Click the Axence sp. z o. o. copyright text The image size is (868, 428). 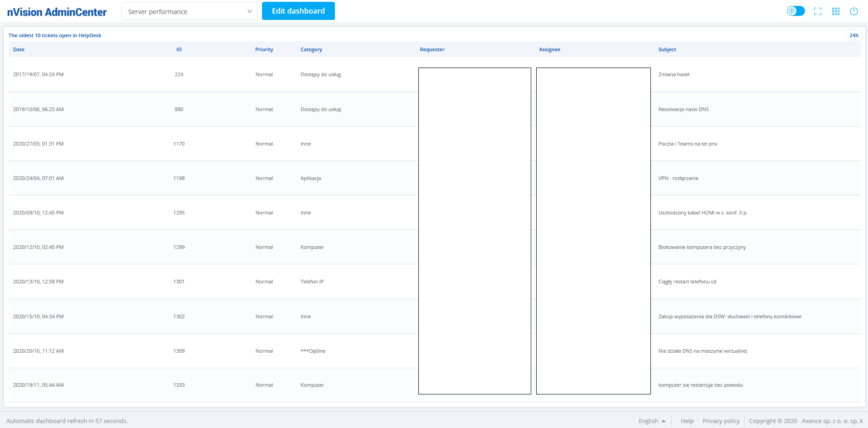point(832,421)
